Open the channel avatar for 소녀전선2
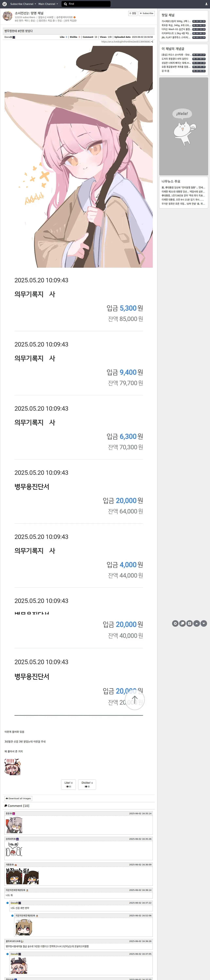 pyautogui.click(x=7, y=16)
